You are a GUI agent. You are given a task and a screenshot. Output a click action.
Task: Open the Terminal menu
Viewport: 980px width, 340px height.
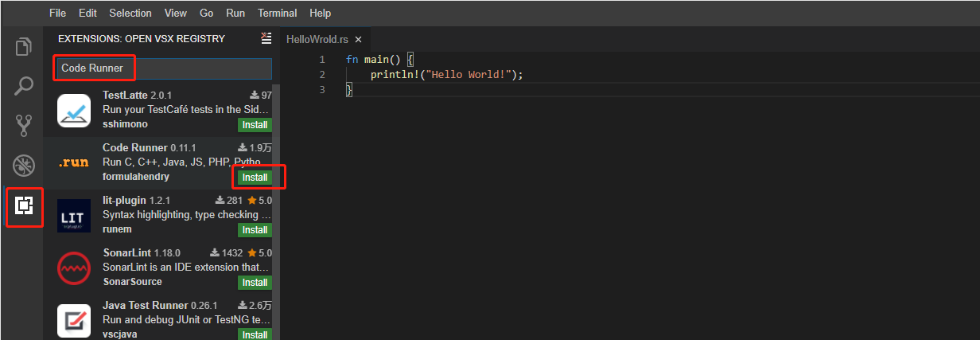coord(278,13)
